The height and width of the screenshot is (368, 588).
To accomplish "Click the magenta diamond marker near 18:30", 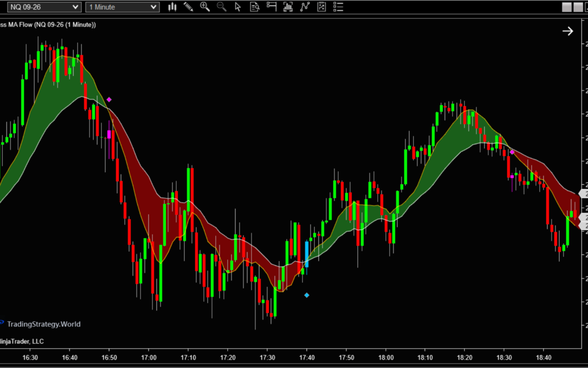I will pos(512,152).
